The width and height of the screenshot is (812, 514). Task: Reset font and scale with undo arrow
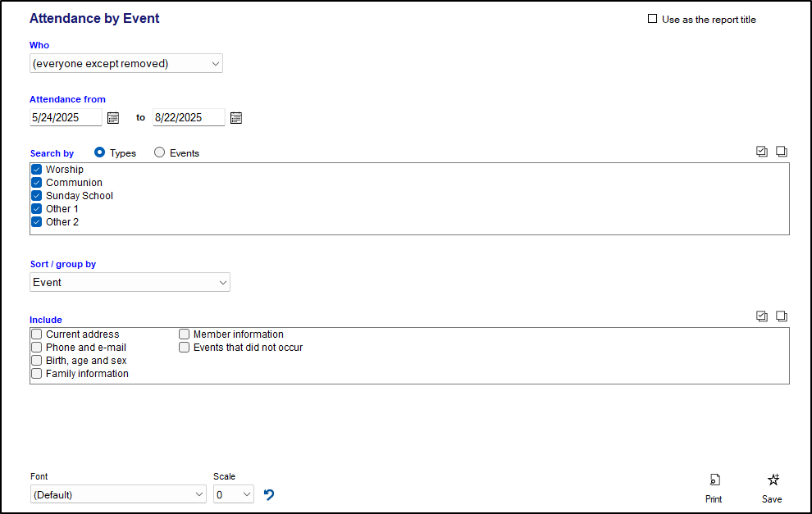(269, 494)
